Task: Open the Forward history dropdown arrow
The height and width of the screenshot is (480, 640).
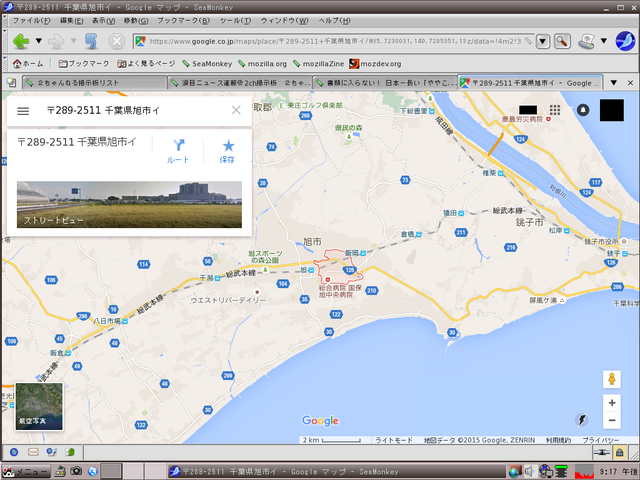Action: (x=74, y=41)
